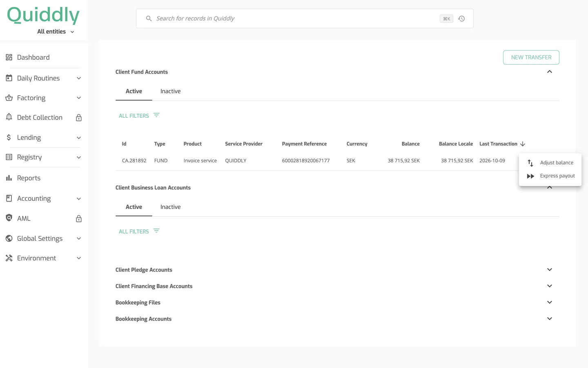Click the FUND type cell

tap(161, 161)
